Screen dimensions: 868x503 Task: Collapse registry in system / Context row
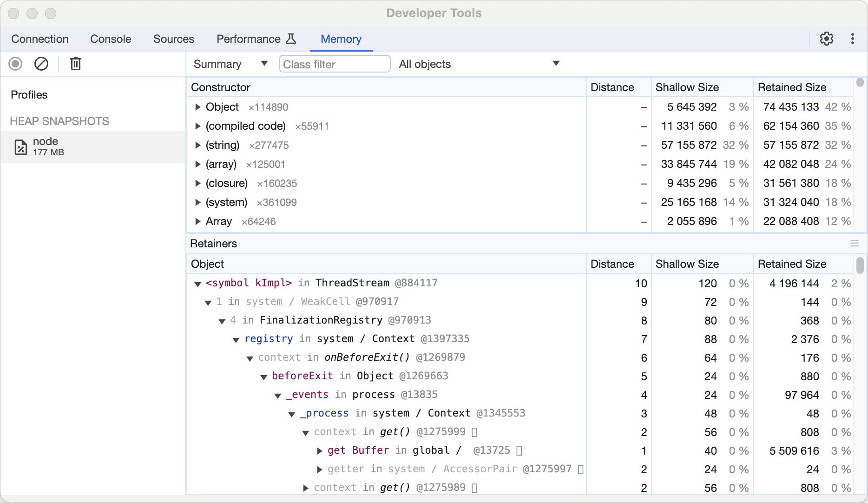pyautogui.click(x=236, y=339)
